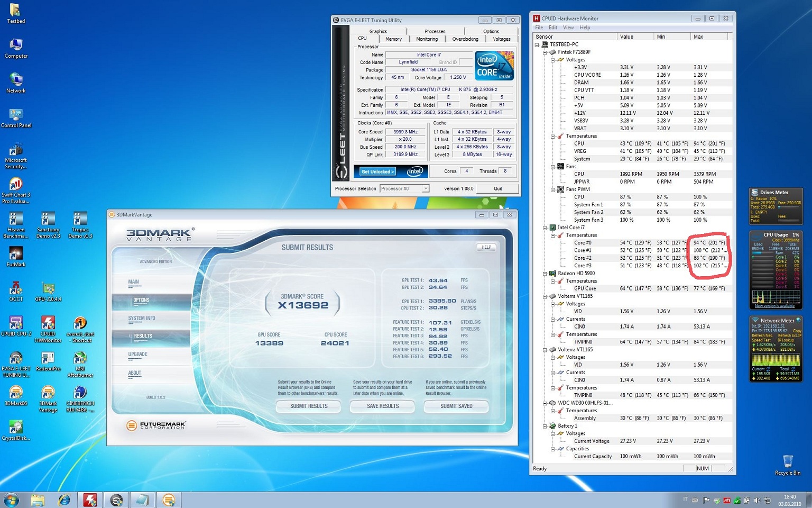The height and width of the screenshot is (508, 812).
Task: Collapse the Fans PWM group
Action: 552,189
